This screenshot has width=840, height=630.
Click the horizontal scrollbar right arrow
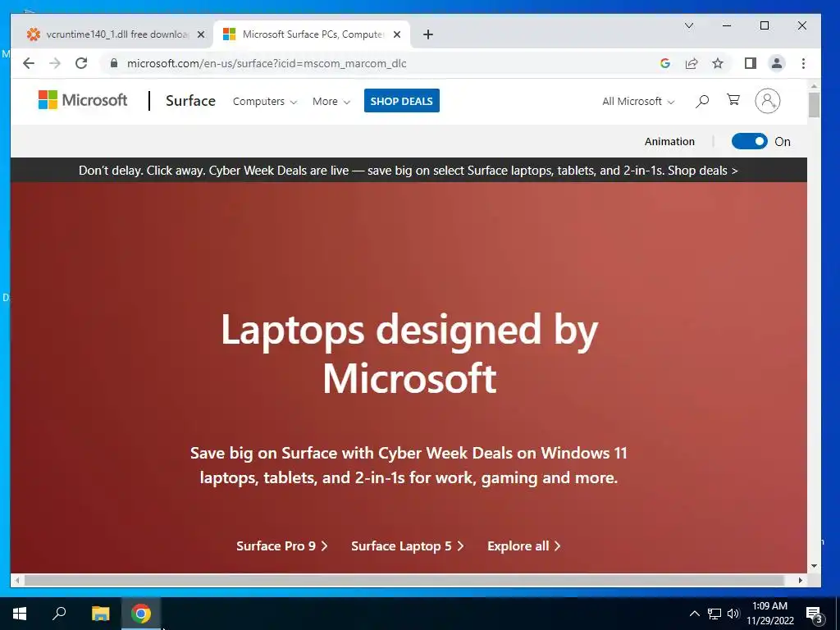801,580
